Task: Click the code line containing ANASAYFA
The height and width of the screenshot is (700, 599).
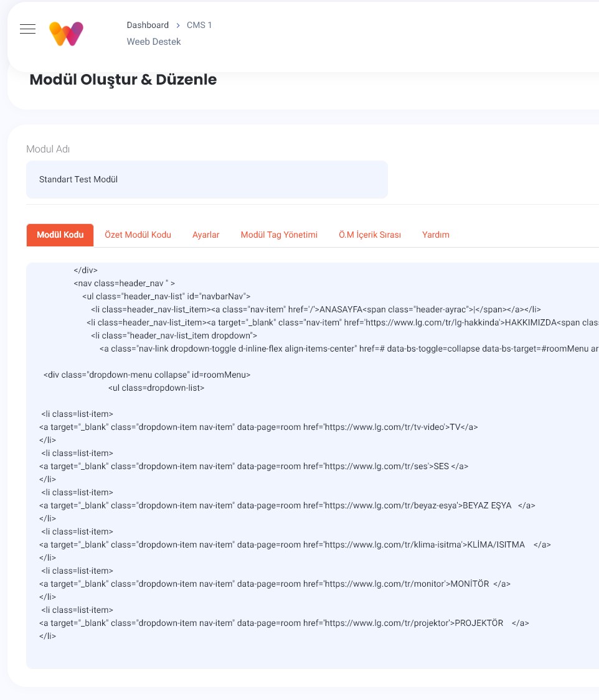Action: (x=311, y=309)
